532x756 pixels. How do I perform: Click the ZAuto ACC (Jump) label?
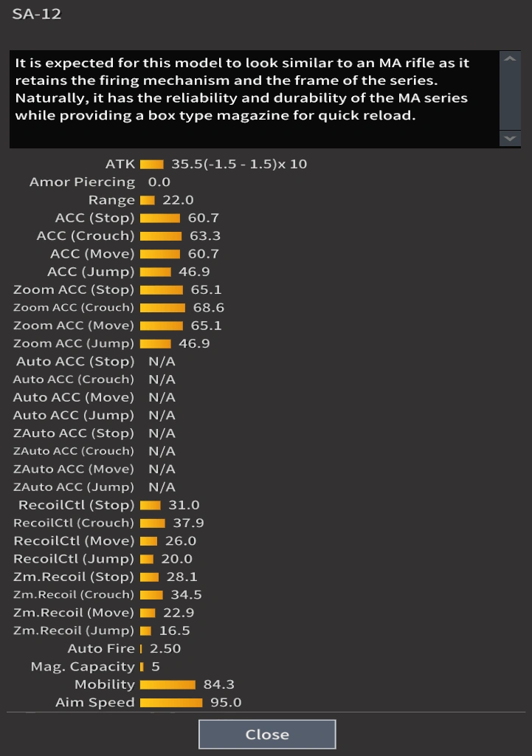click(74, 487)
